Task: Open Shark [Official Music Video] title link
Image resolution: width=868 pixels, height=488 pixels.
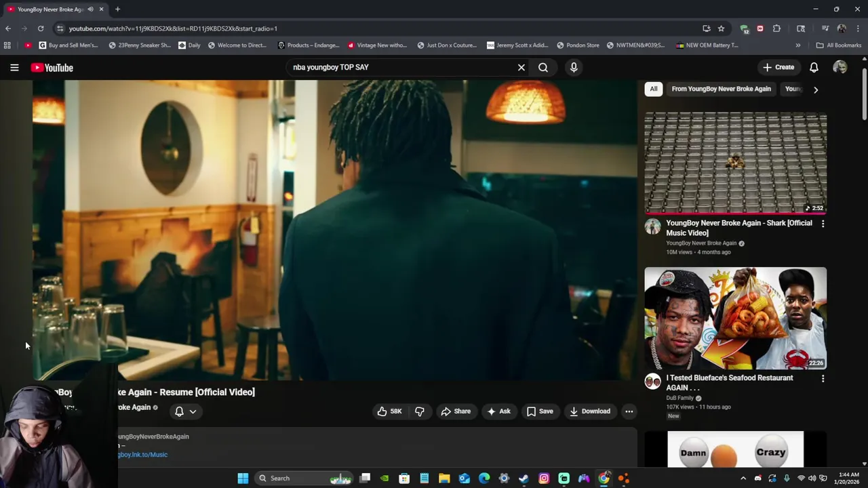Action: [x=739, y=228]
